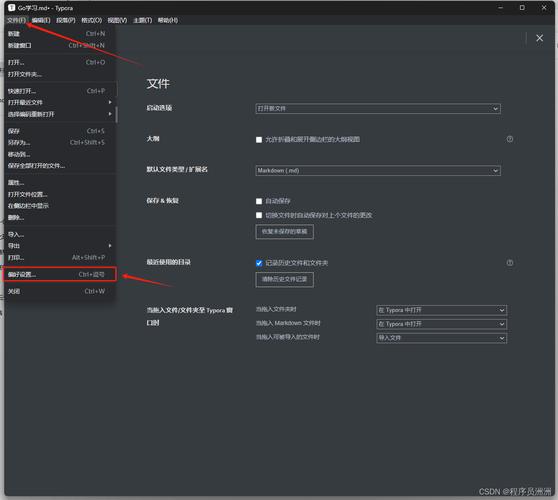Minimize the Typora window
Image resolution: width=558 pixels, height=500 pixels.
pyautogui.click(x=500, y=7)
